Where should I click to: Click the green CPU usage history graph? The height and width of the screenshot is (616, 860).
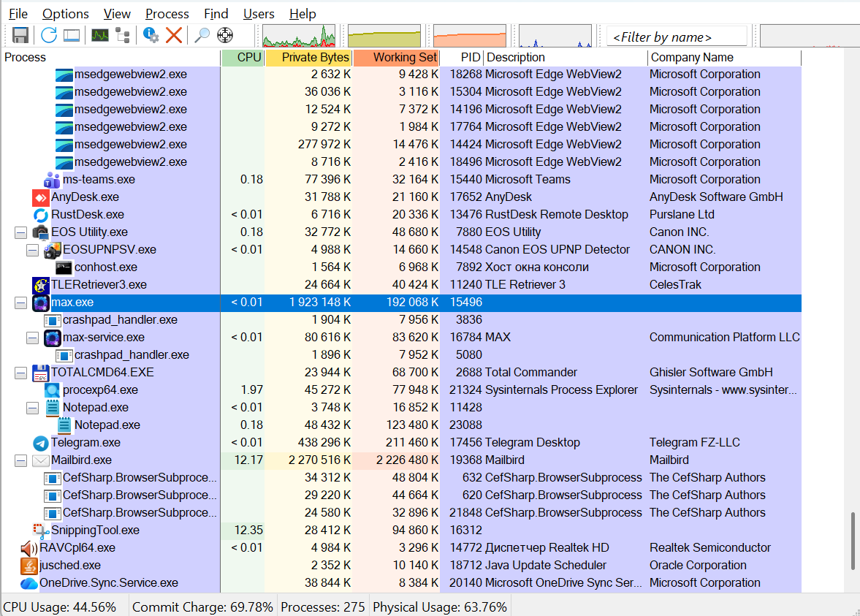[299, 36]
